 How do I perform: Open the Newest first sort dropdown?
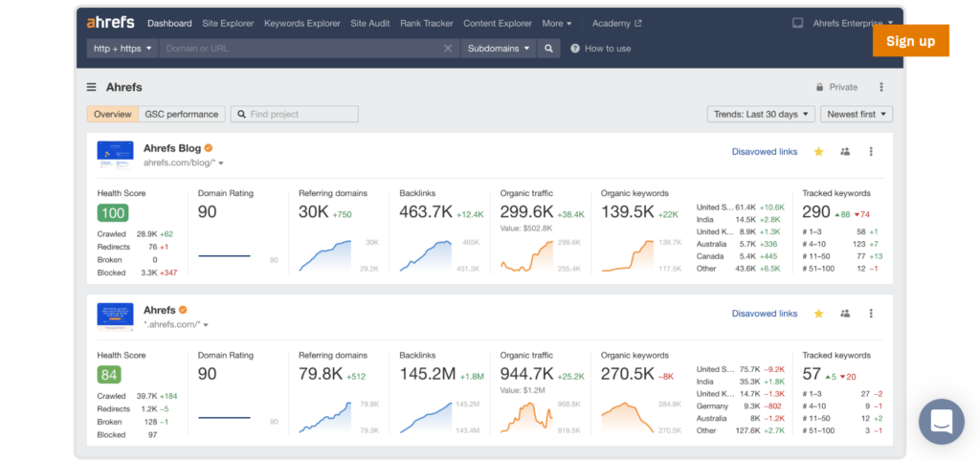pyautogui.click(x=857, y=114)
